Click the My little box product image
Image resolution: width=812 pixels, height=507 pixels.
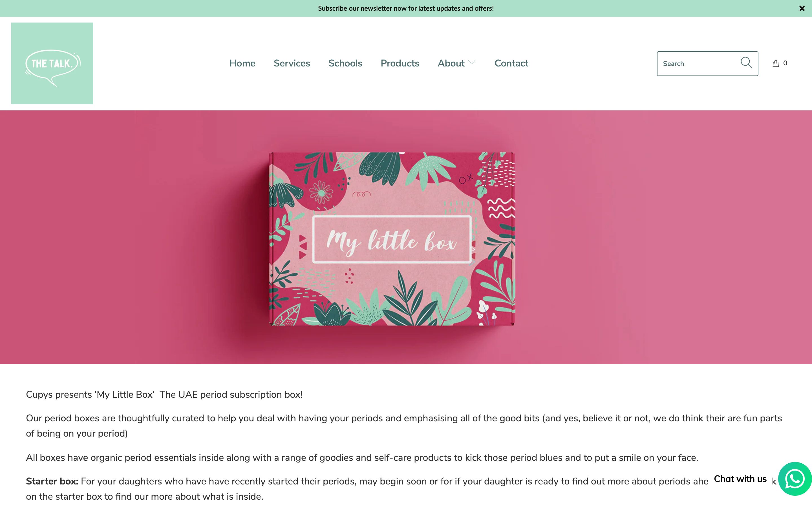392,239
